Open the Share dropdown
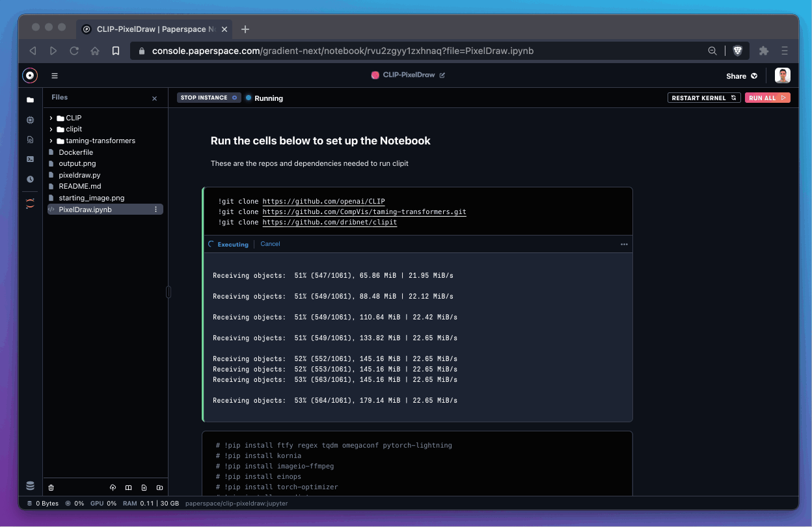Image resolution: width=812 pixels, height=527 pixels. pos(742,76)
